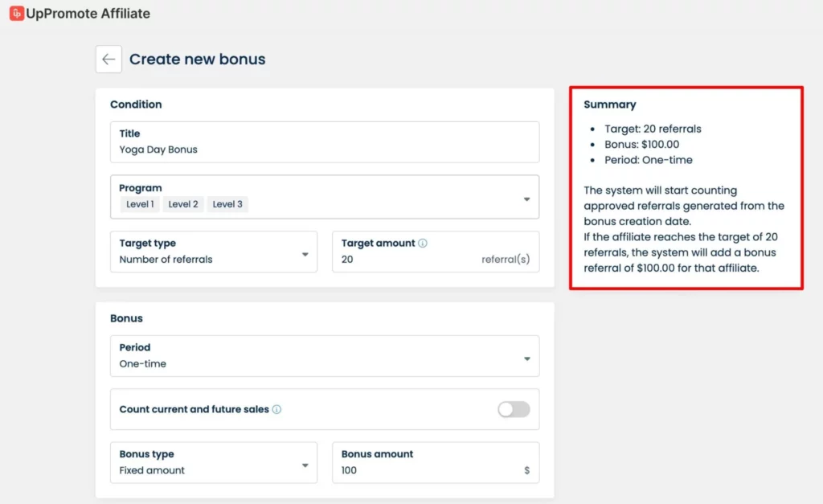The height and width of the screenshot is (504, 823).
Task: Enable the Count current and future sales switch
Action: click(514, 409)
